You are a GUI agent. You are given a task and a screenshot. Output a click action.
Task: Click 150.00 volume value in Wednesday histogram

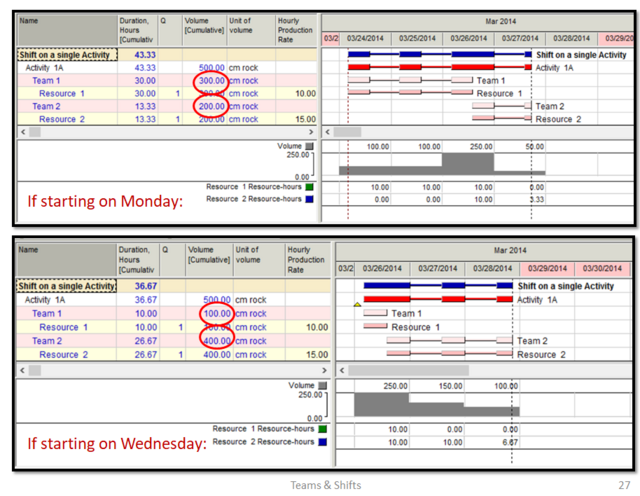coord(451,386)
